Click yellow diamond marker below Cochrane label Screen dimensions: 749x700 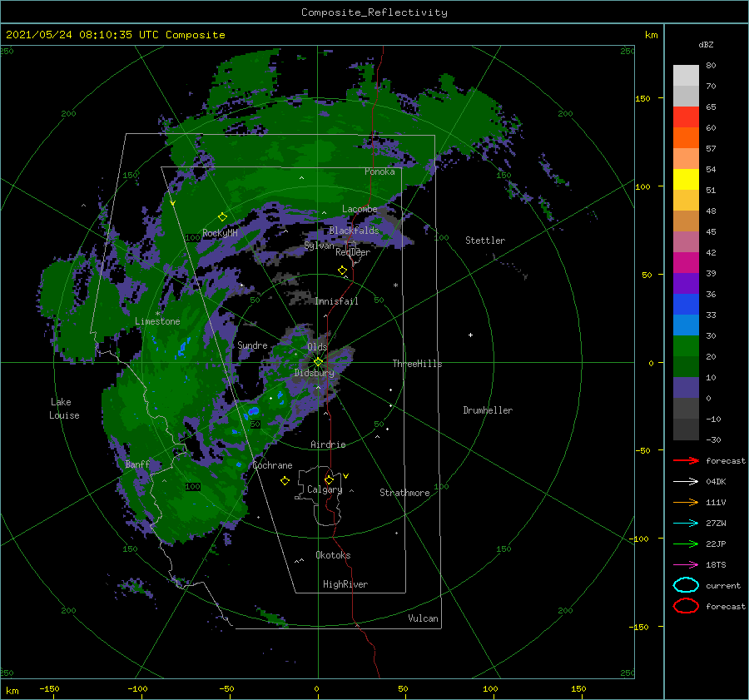point(285,481)
